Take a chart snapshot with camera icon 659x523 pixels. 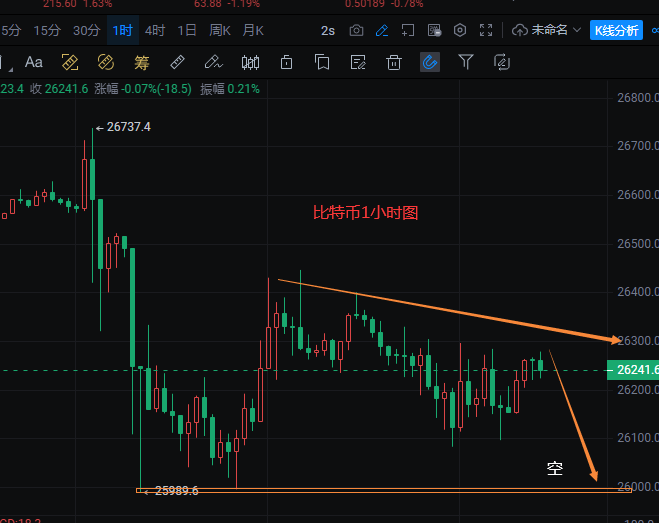356,30
